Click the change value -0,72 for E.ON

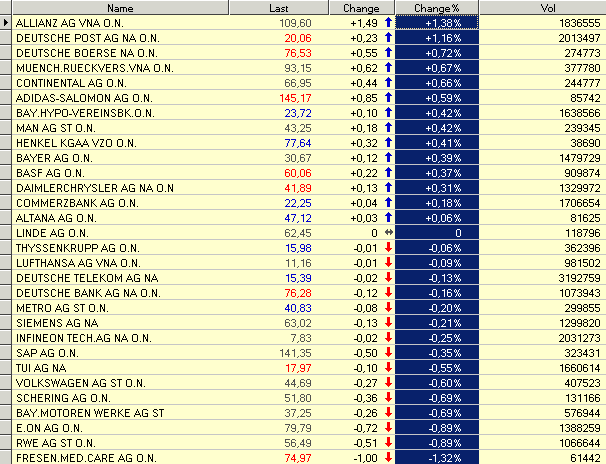366,428
